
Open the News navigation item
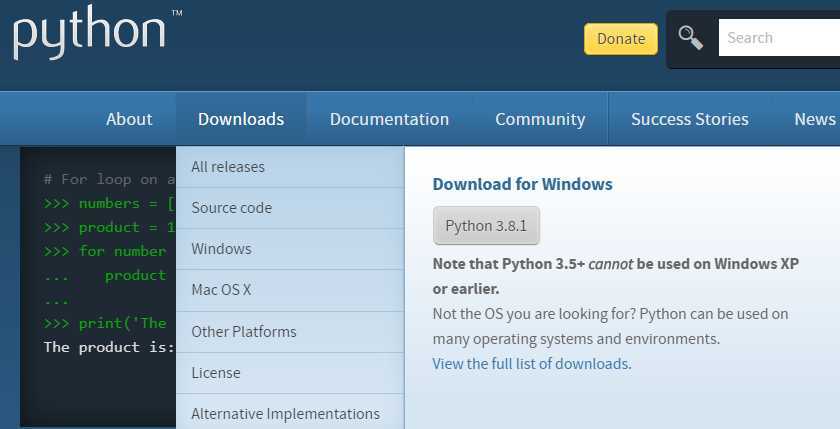click(814, 119)
